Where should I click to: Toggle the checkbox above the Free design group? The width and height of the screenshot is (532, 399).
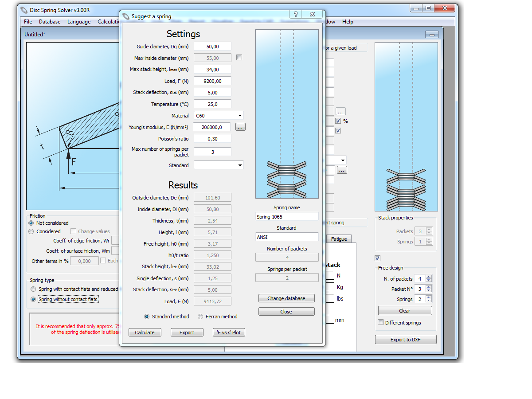(378, 258)
